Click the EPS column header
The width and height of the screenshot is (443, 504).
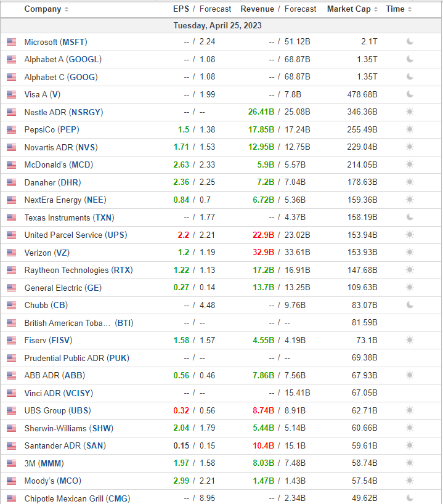point(181,9)
